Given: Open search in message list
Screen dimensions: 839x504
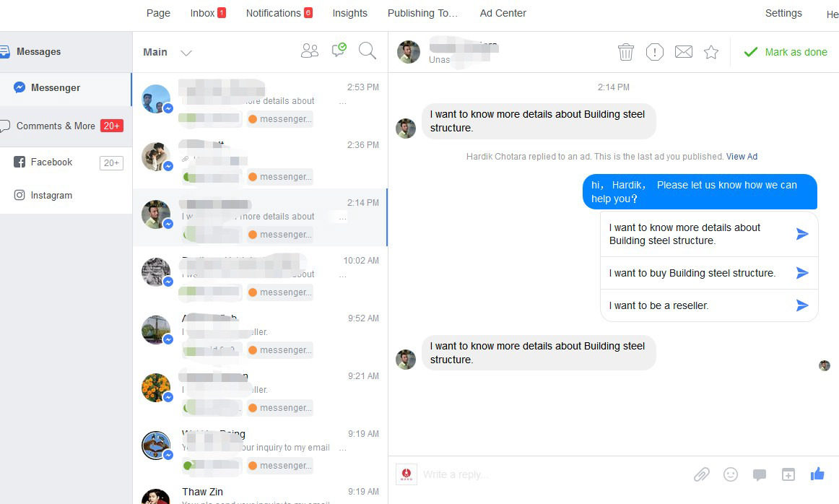Looking at the screenshot, I should pos(367,51).
